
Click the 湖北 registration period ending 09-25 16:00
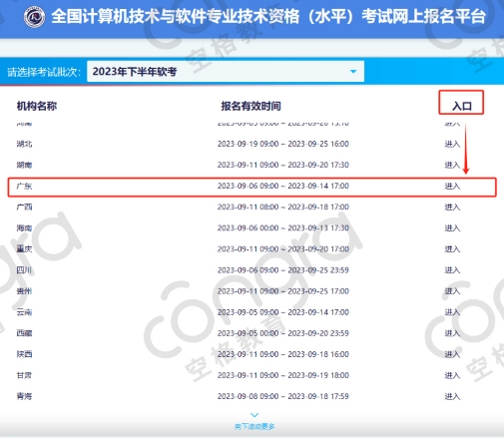click(x=283, y=144)
